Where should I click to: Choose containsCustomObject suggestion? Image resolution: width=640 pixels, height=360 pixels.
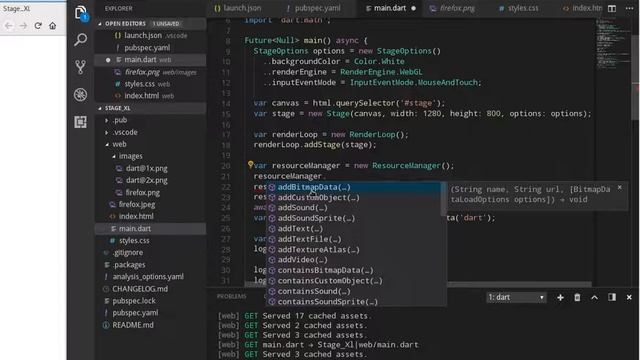pos(354,281)
